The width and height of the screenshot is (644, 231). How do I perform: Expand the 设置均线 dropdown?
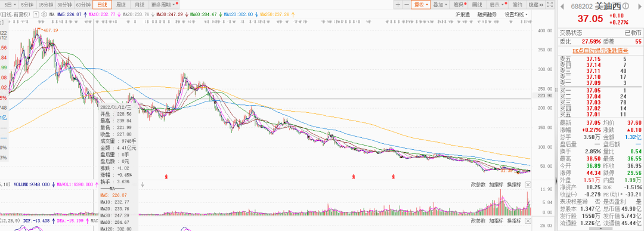click(516, 14)
